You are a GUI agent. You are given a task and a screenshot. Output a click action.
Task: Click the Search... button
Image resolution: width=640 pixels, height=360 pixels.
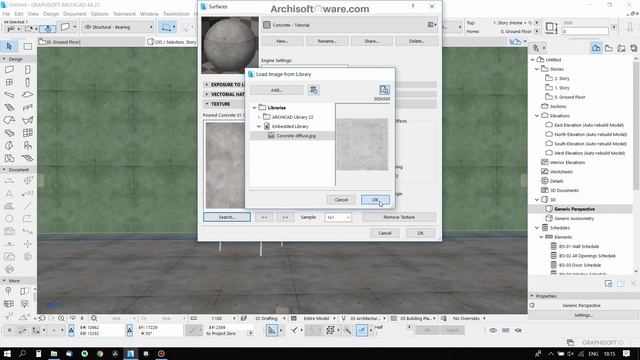pyautogui.click(x=227, y=217)
